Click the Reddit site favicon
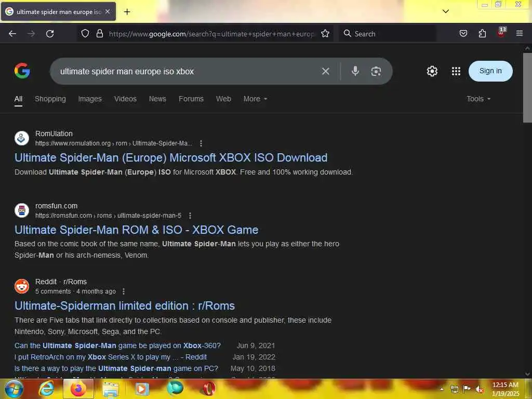This screenshot has width=532, height=399. coord(22,286)
